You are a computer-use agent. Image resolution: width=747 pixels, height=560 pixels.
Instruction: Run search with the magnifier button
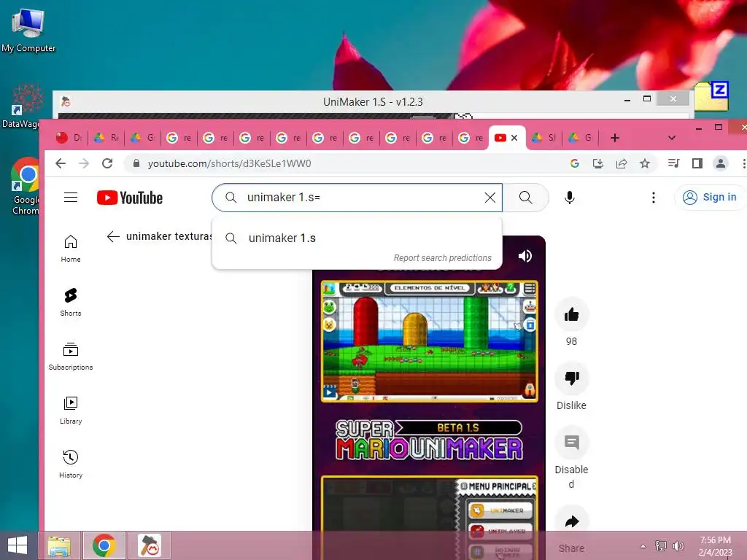pyautogui.click(x=525, y=198)
